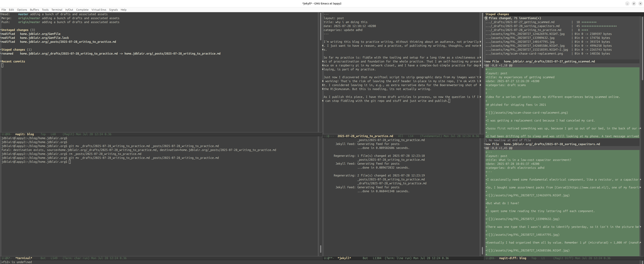Screen dimensions: 644x264
Task: Click the rm _posts command line in terminal
Action: click(72, 154)
